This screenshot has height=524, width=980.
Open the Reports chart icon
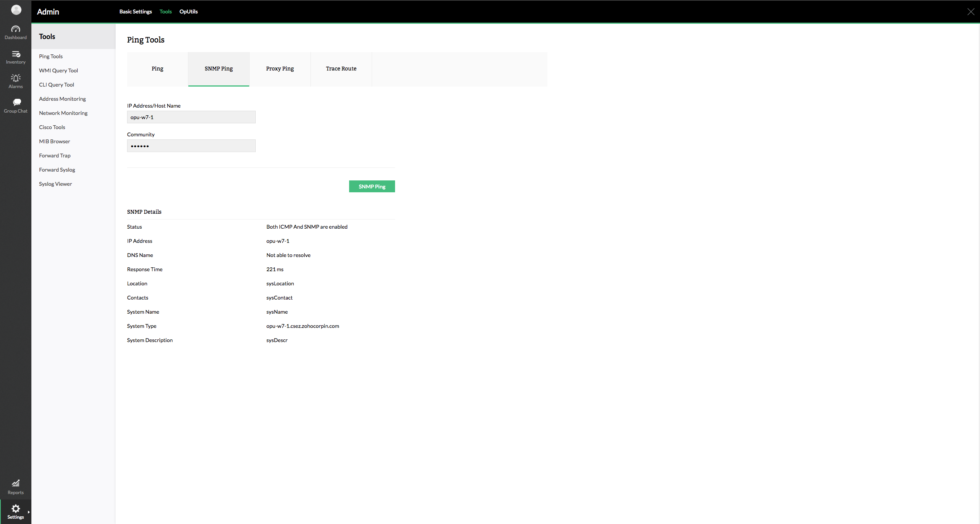tap(16, 483)
